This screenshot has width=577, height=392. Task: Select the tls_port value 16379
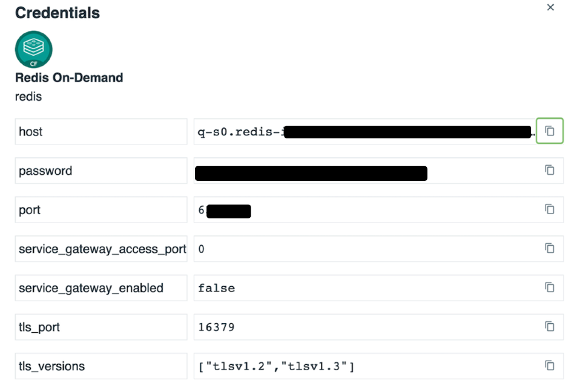pyautogui.click(x=217, y=327)
